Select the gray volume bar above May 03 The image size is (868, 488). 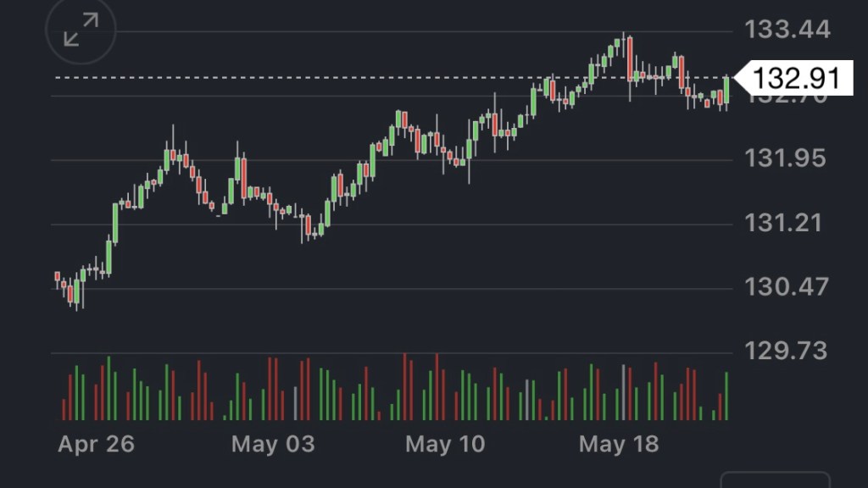(x=295, y=404)
